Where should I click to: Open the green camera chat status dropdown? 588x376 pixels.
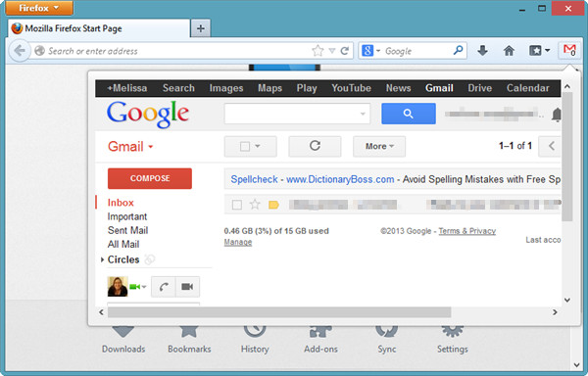click(137, 287)
